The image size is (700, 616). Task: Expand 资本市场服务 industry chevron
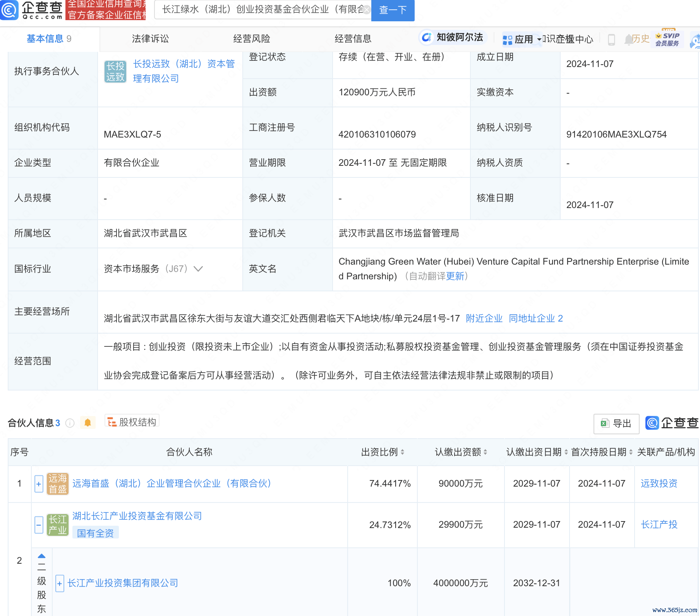pyautogui.click(x=198, y=269)
